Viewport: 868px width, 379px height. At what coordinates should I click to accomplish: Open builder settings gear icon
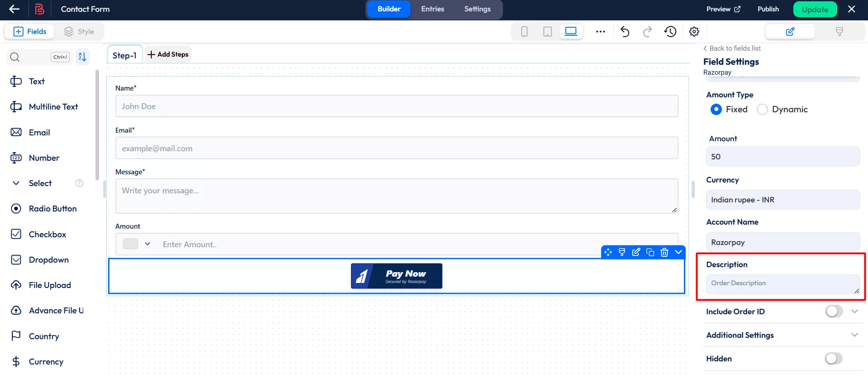[x=694, y=32]
